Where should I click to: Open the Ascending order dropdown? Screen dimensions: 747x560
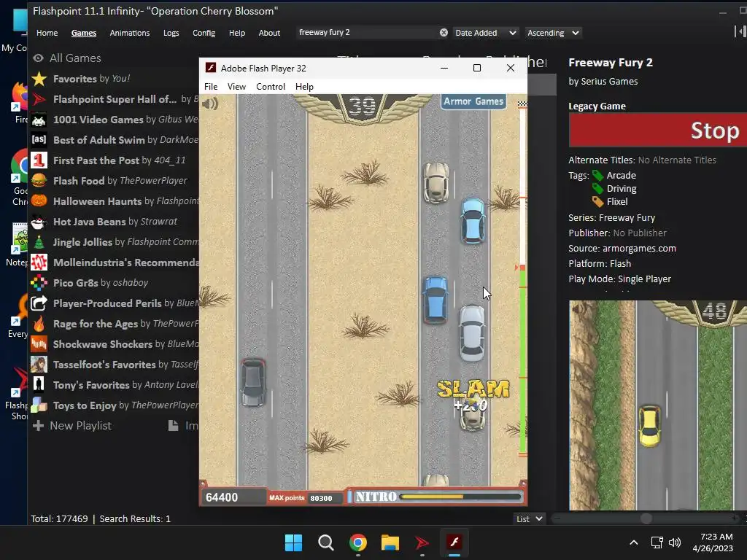(553, 33)
